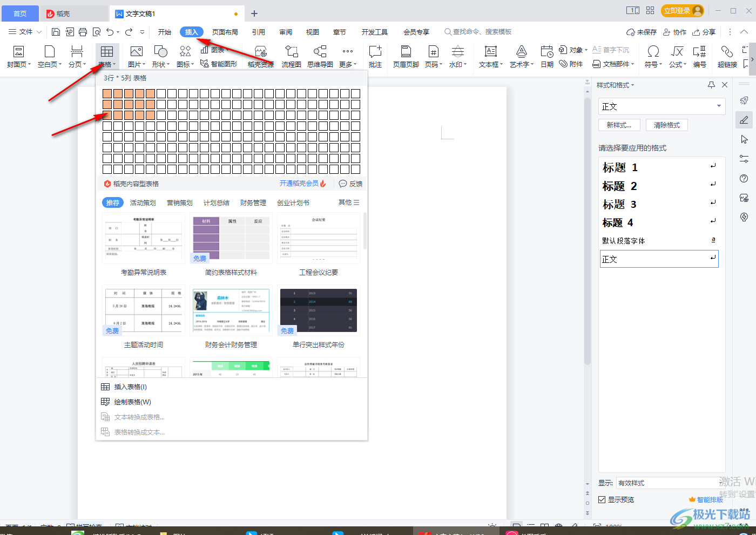The height and width of the screenshot is (535, 756).
Task: Toggle the Show Preview (显示预览) checkbox
Action: [x=602, y=499]
